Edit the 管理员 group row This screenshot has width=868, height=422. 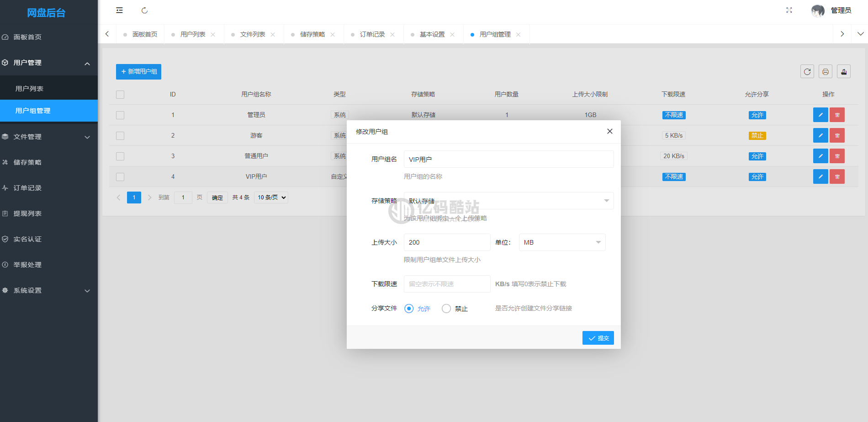coord(820,115)
